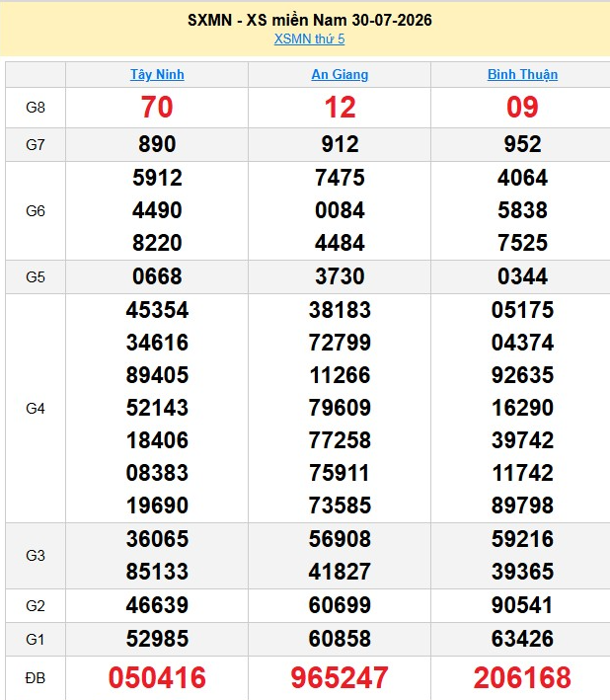Click G4 value 16290
Viewport: 610px width, 700px height.
coord(522,408)
